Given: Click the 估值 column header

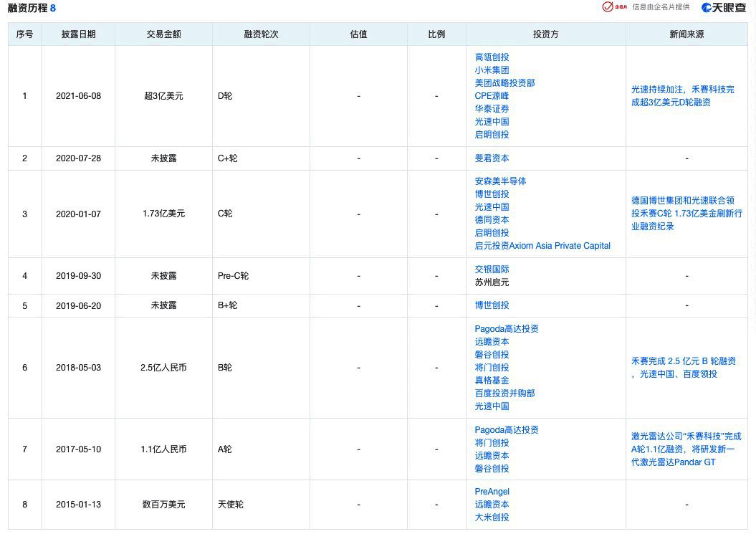Looking at the screenshot, I should coord(358,34).
